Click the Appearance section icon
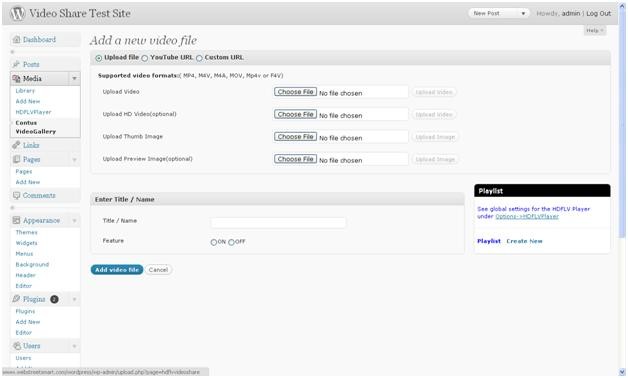 click(x=16, y=220)
